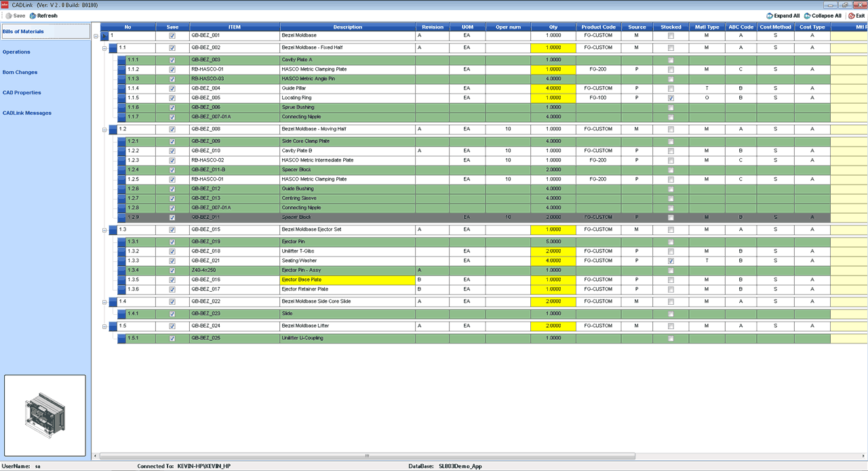Click the horizontal scrollbar below the grid
Viewport: 868px width, 471px height.
click(366, 457)
